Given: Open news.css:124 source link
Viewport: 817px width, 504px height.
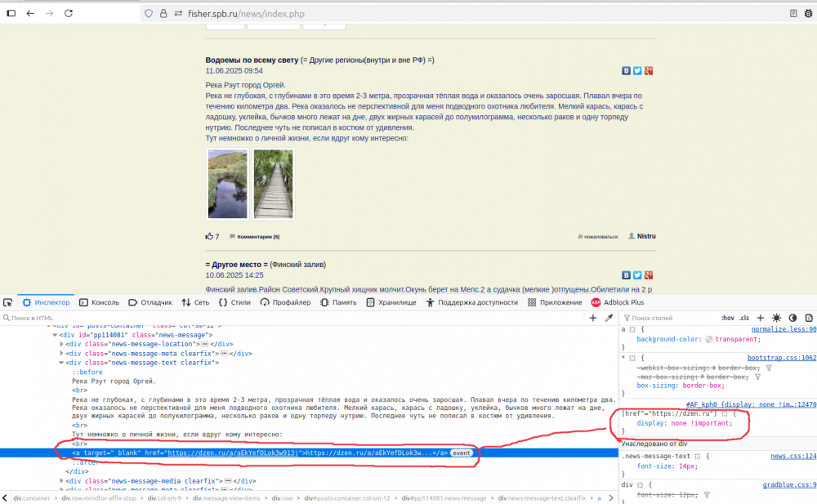Looking at the screenshot, I should [x=793, y=457].
